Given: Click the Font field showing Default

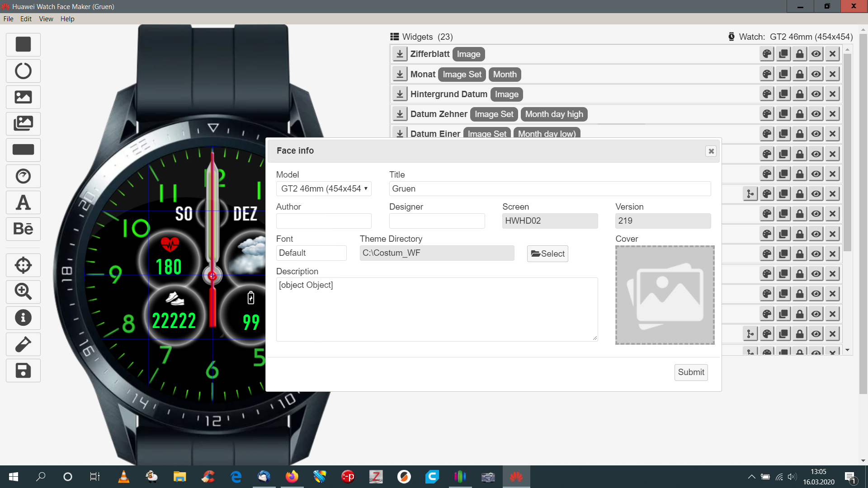Looking at the screenshot, I should 311,253.
